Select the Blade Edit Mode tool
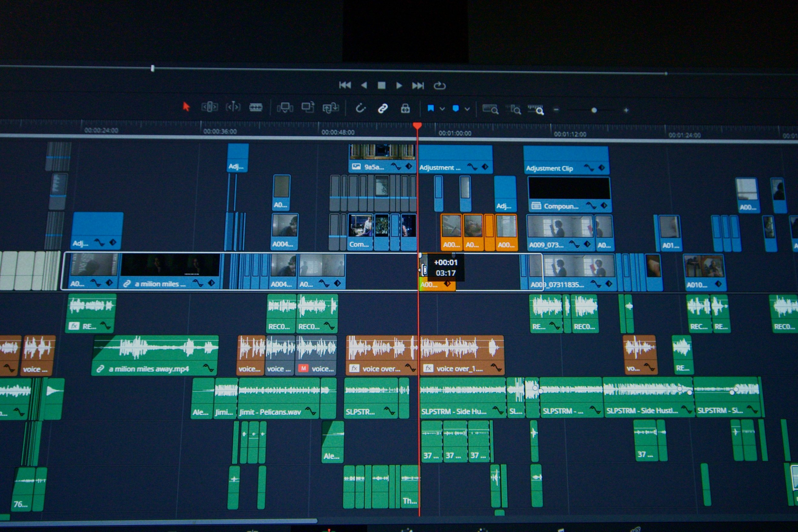Viewport: 798px width, 532px height. (256, 108)
